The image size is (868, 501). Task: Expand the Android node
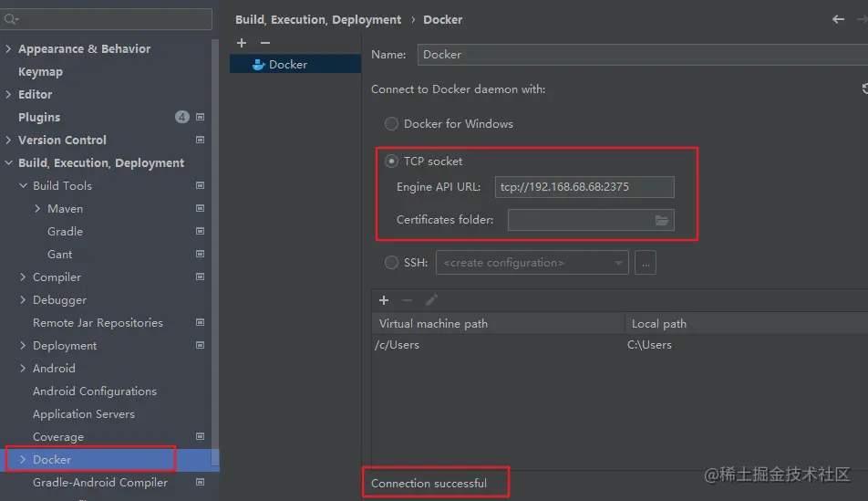23,368
